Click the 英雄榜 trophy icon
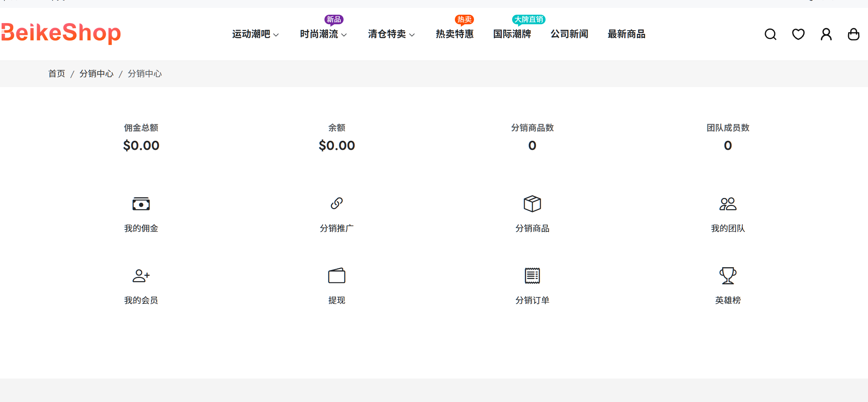Screen dimensions: 868x402 (x=728, y=276)
